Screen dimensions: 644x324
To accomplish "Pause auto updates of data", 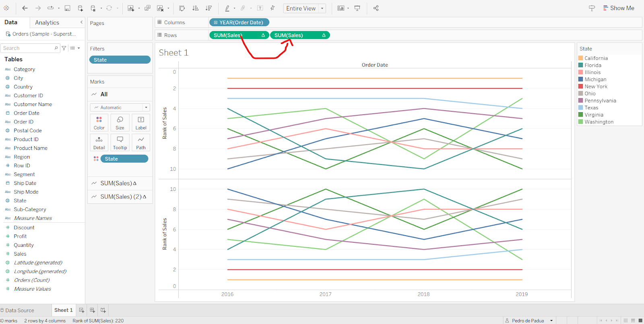I will point(93,8).
